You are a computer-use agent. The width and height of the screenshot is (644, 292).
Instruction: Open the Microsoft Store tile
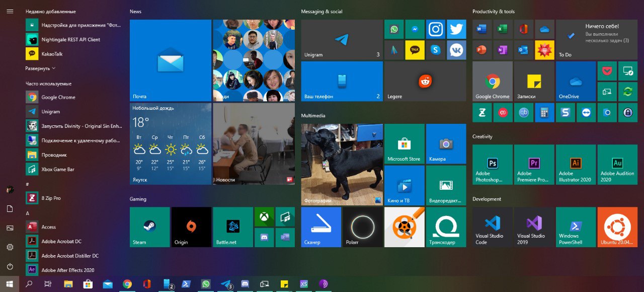point(404,144)
